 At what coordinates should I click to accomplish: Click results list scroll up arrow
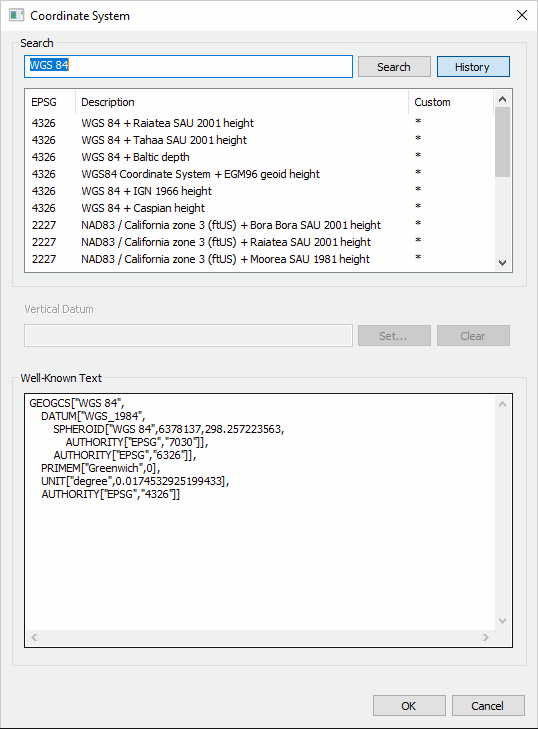[x=502, y=99]
